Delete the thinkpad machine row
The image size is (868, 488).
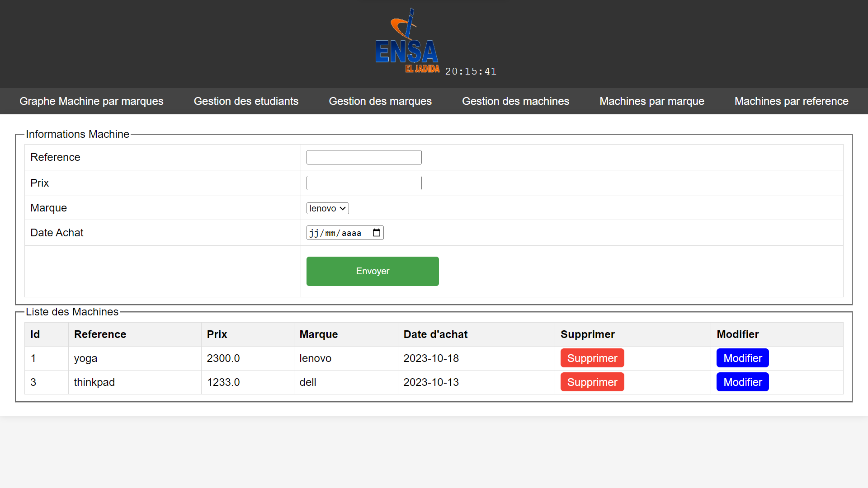click(592, 382)
